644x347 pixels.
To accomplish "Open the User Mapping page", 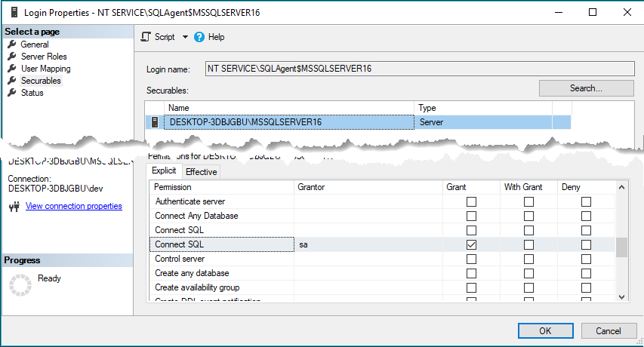I will (45, 69).
